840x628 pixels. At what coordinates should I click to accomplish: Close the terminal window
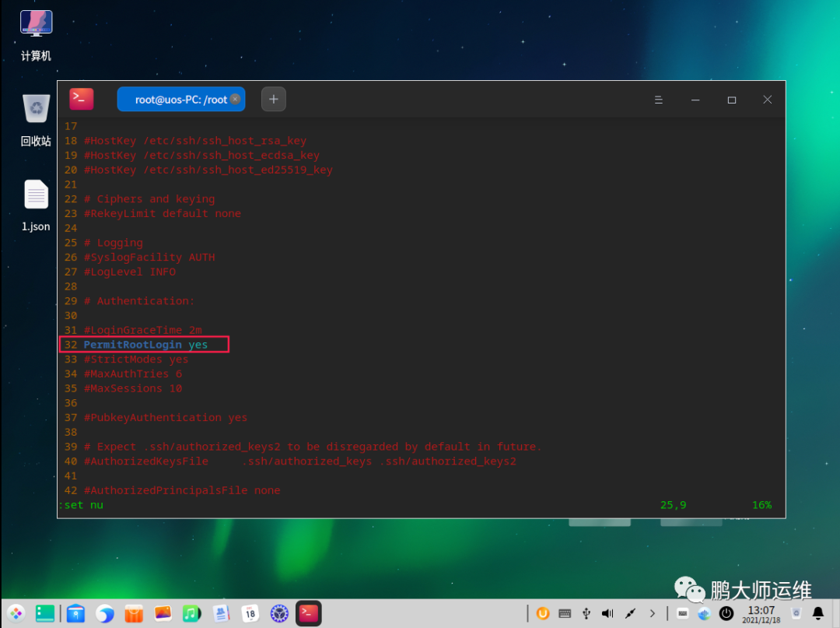pos(767,100)
